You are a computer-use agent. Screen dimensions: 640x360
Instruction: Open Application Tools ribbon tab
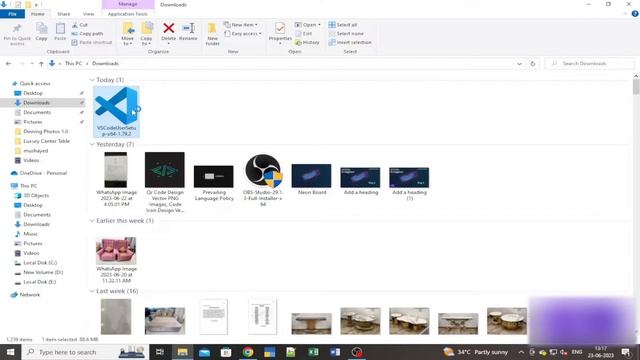128,14
